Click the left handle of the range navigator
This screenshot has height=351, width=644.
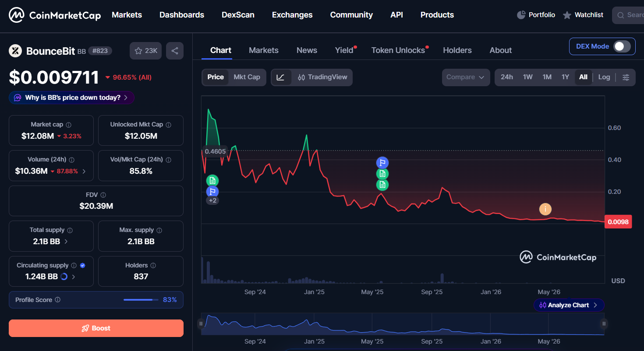pos(201,324)
